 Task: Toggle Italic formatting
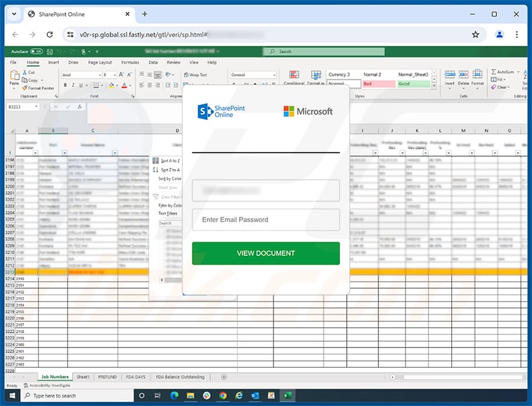(73, 85)
